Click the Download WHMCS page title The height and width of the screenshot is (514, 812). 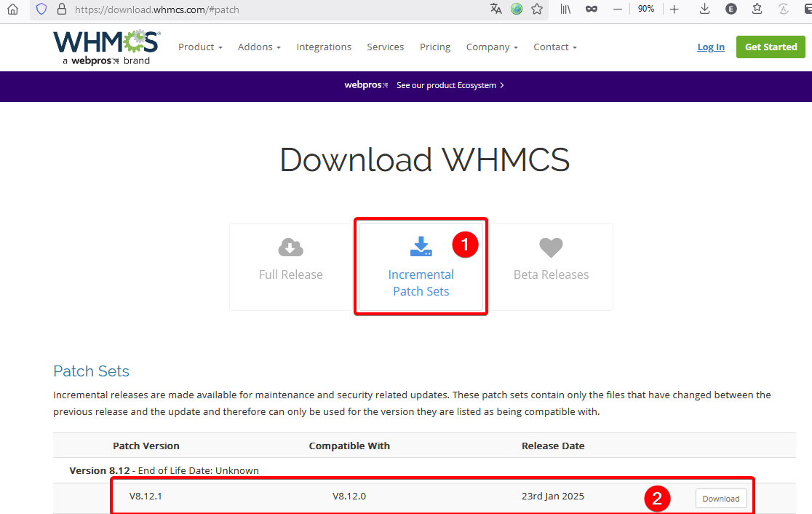coord(425,159)
